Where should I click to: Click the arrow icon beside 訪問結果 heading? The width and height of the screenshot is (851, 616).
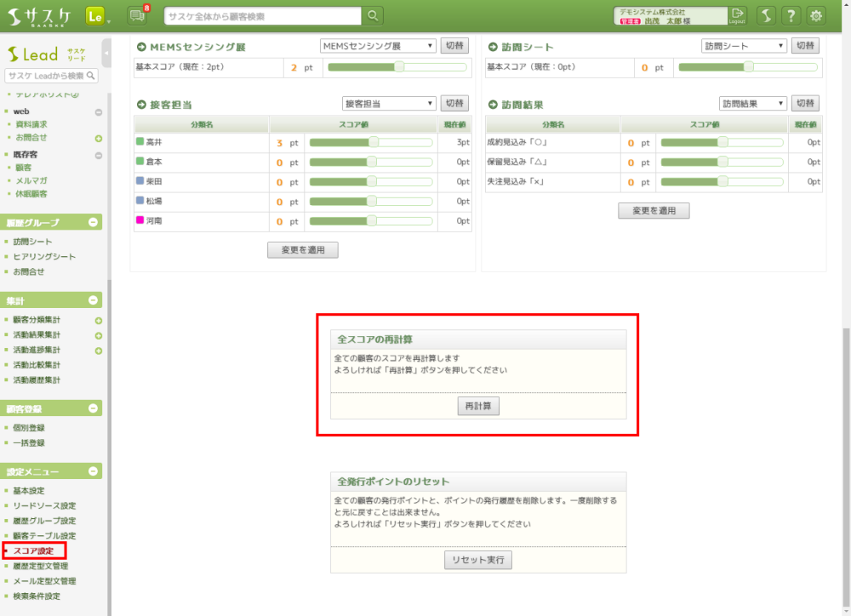(x=493, y=104)
